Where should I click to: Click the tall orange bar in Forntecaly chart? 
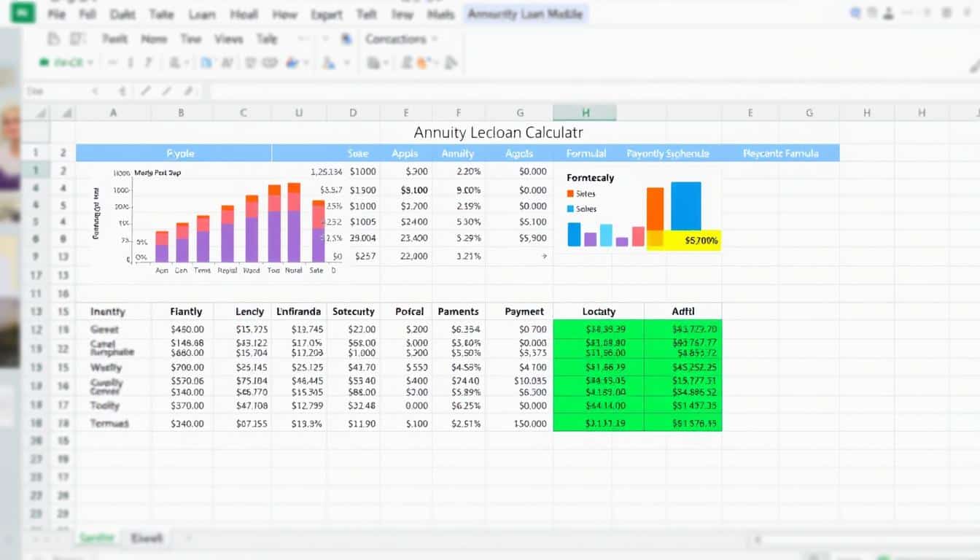[655, 217]
